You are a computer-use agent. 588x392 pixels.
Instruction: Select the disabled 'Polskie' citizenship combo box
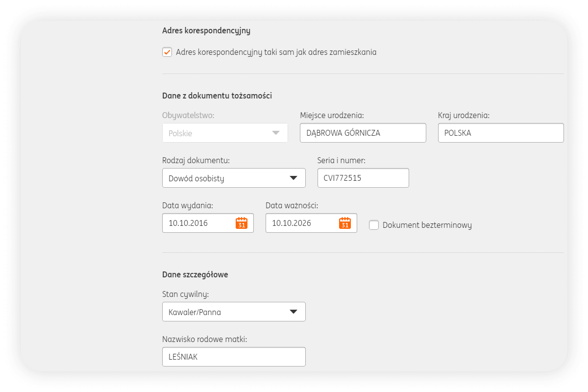coord(216,133)
